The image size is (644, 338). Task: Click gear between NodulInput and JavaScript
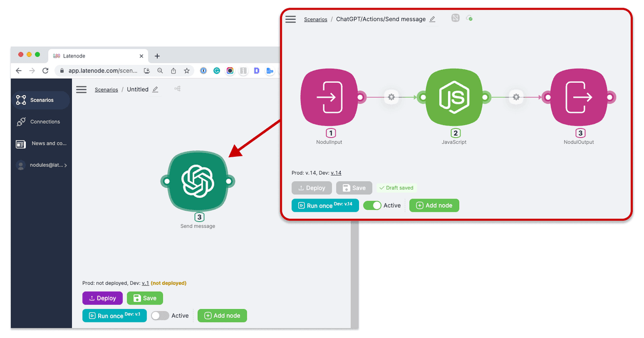pyautogui.click(x=391, y=97)
